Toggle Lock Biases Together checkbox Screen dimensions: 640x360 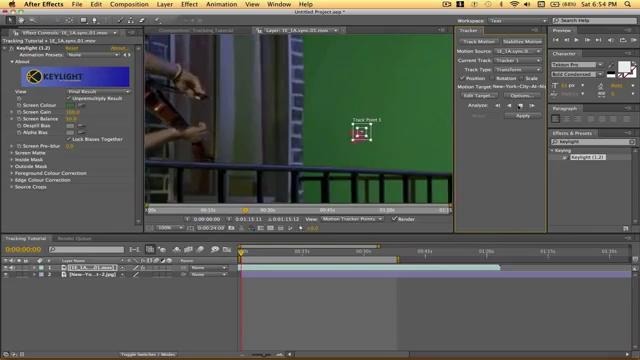click(69, 139)
